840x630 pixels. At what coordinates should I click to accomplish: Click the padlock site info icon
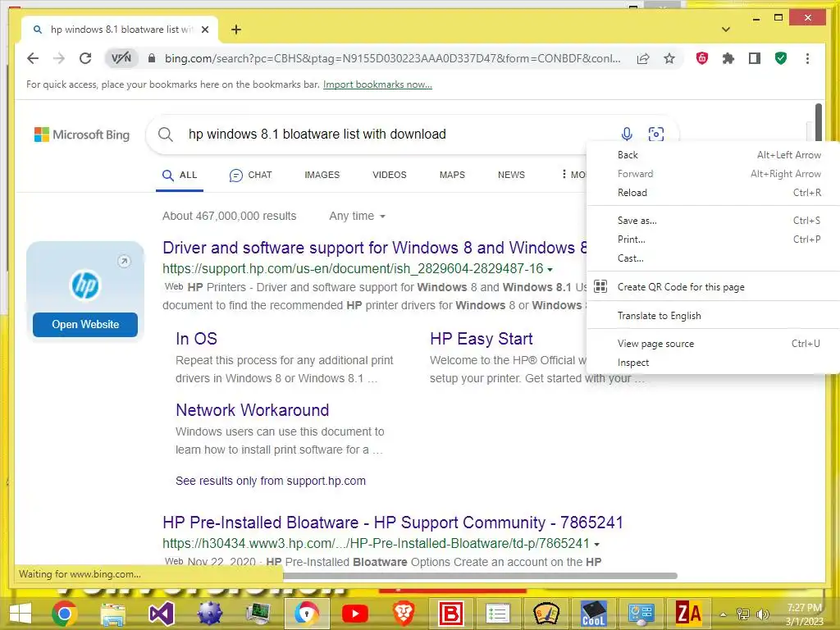point(152,58)
